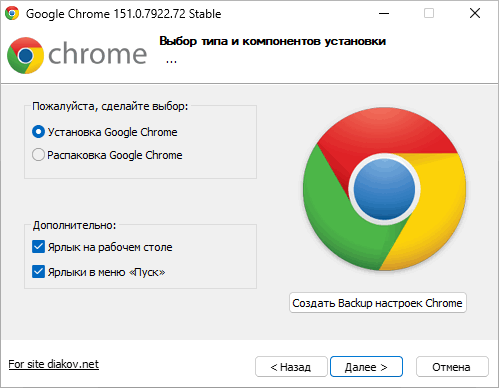Toggle "Ярлыки в меню «Пуск»" checkbox
The image size is (499, 388).
pos(38,272)
